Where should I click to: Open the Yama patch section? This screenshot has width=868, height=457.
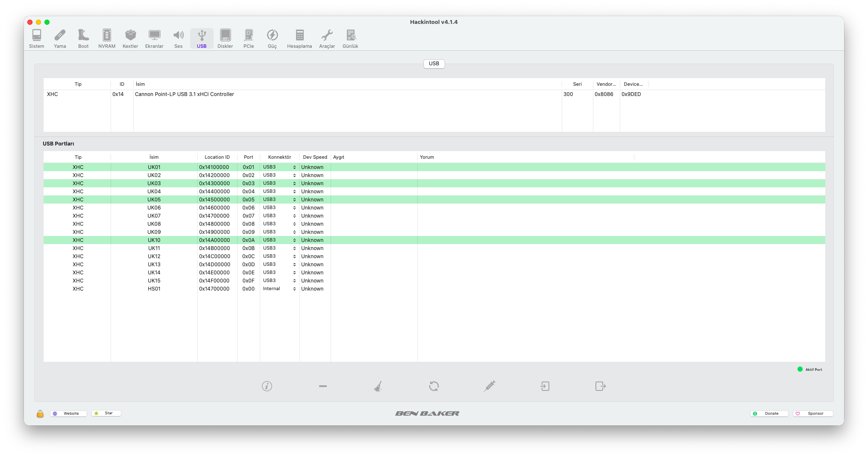coord(60,39)
